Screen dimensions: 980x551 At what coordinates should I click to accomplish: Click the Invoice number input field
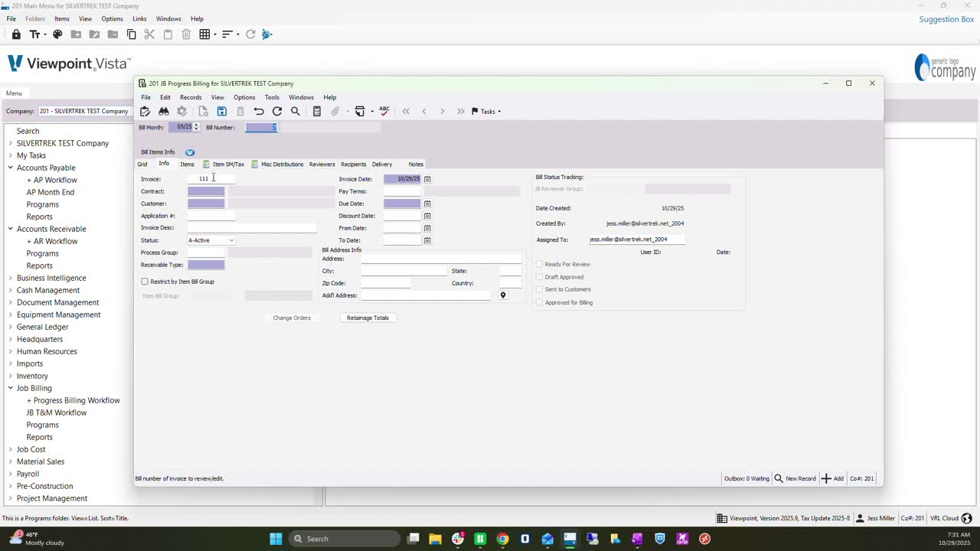(211, 179)
